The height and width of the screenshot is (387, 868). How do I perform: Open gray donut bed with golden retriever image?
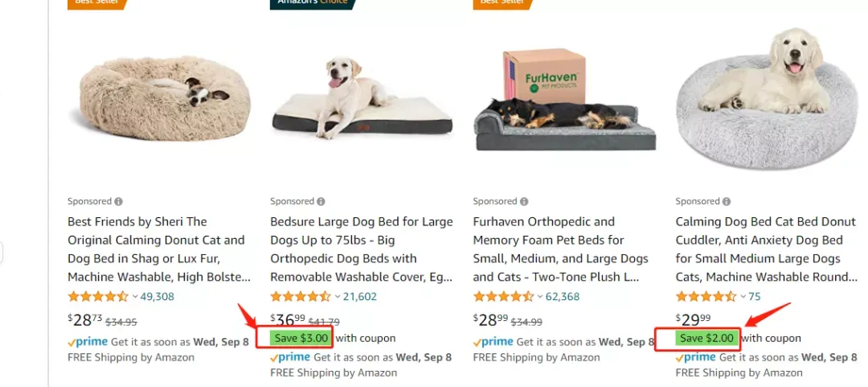point(768,98)
